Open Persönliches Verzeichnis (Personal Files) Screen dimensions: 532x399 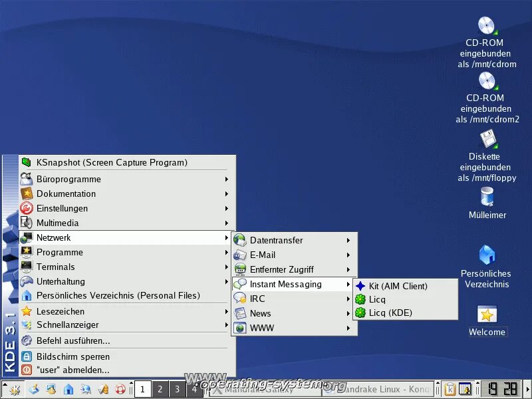[x=127, y=295]
